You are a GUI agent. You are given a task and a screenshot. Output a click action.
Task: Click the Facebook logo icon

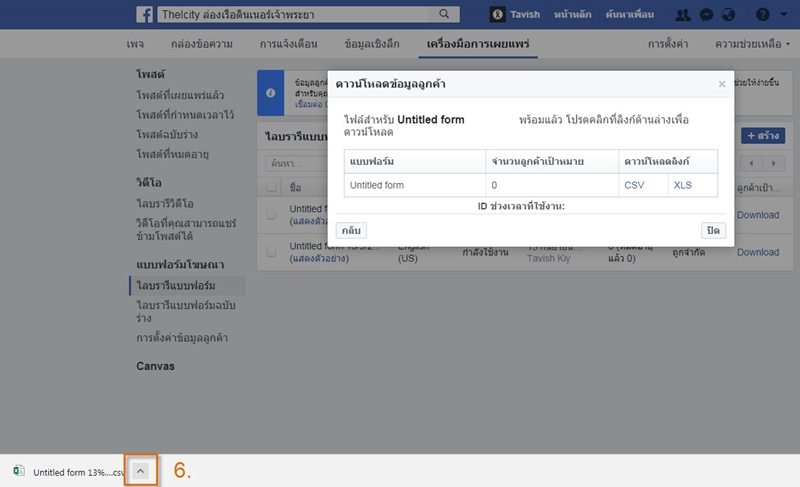pos(144,14)
